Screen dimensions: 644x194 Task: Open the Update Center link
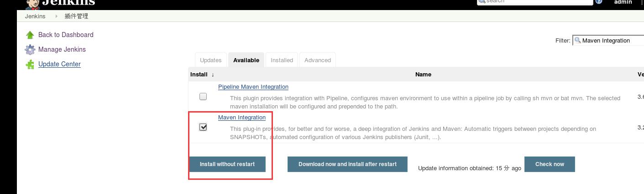pyautogui.click(x=59, y=64)
